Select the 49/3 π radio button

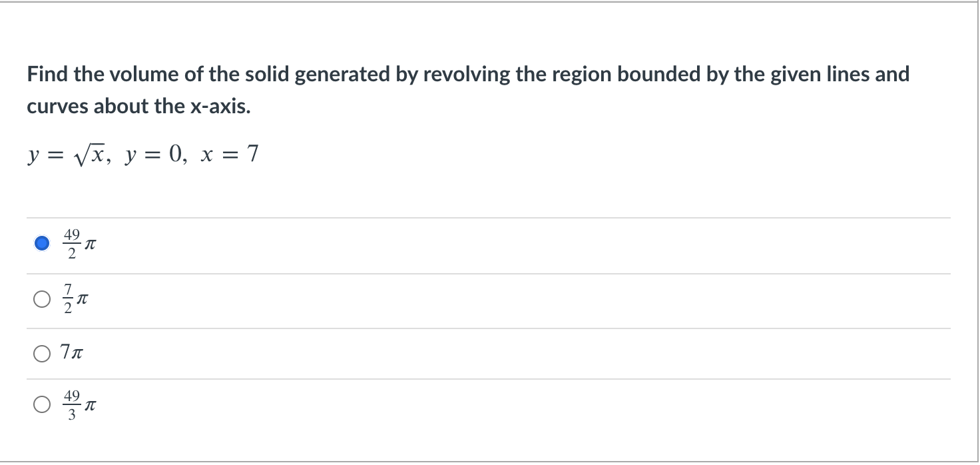point(42,404)
